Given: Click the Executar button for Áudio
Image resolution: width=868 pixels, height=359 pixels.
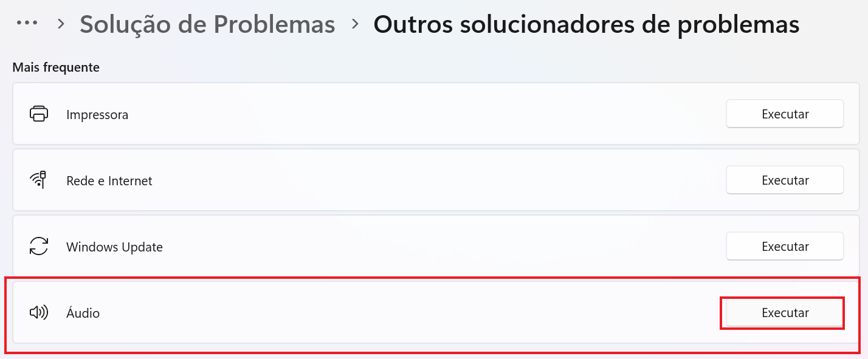Looking at the screenshot, I should pyautogui.click(x=785, y=313).
